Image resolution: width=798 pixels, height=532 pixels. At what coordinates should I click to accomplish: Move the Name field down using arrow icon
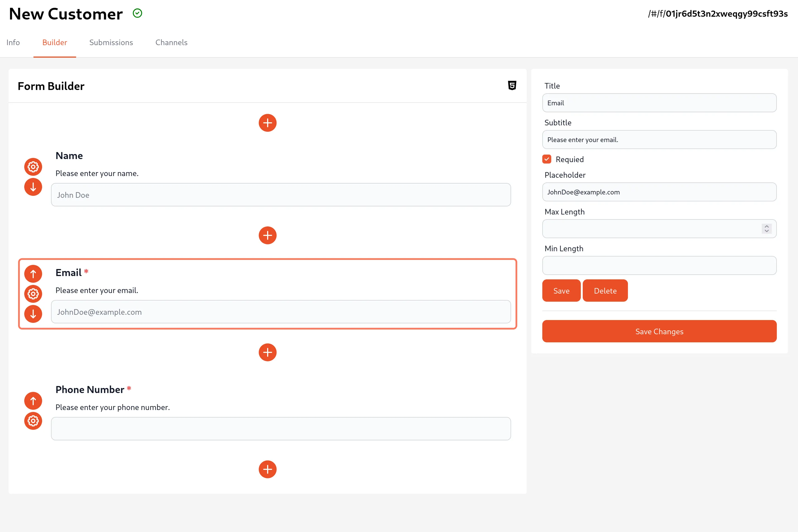33,187
